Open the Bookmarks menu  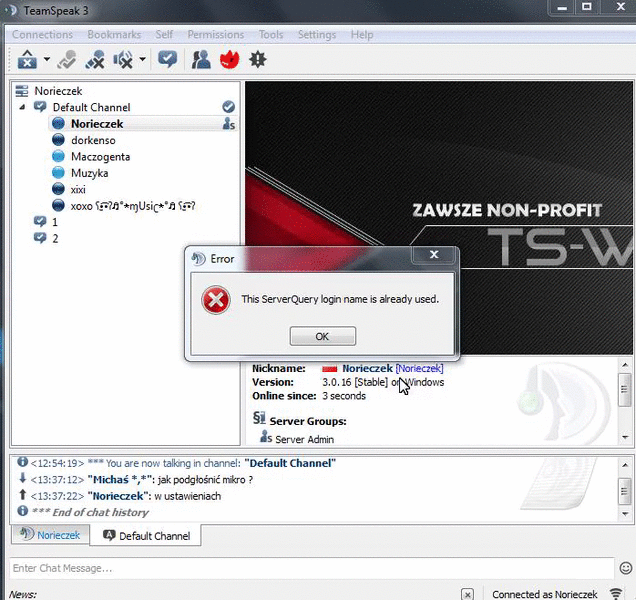[114, 34]
